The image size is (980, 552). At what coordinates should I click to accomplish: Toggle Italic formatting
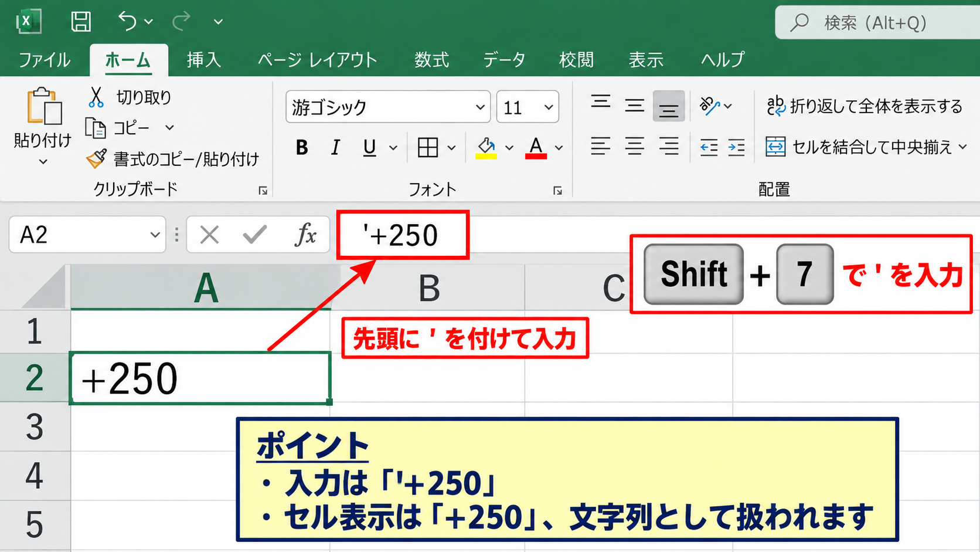(x=335, y=148)
